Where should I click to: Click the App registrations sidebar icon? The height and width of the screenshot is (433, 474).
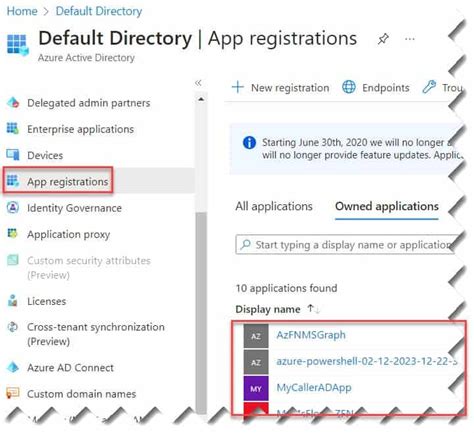pyautogui.click(x=13, y=180)
